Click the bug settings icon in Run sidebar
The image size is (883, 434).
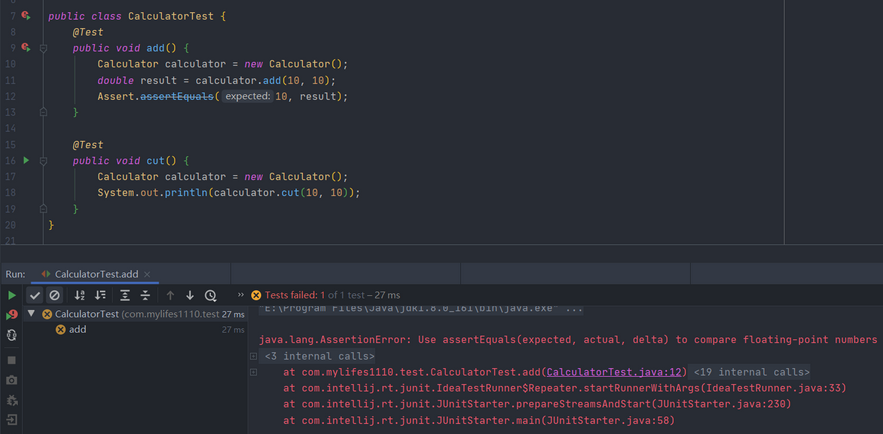12,400
